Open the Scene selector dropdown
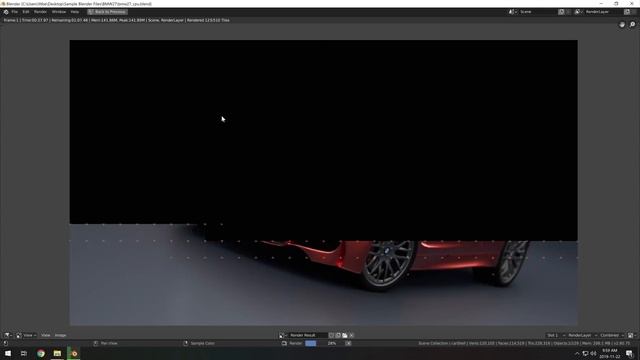 [512, 12]
